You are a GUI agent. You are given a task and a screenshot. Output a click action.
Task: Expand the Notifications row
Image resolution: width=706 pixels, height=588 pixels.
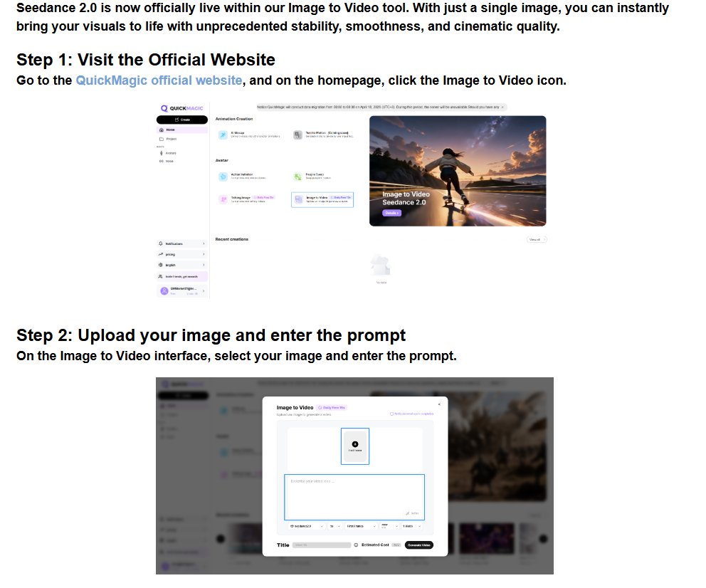coord(182,243)
